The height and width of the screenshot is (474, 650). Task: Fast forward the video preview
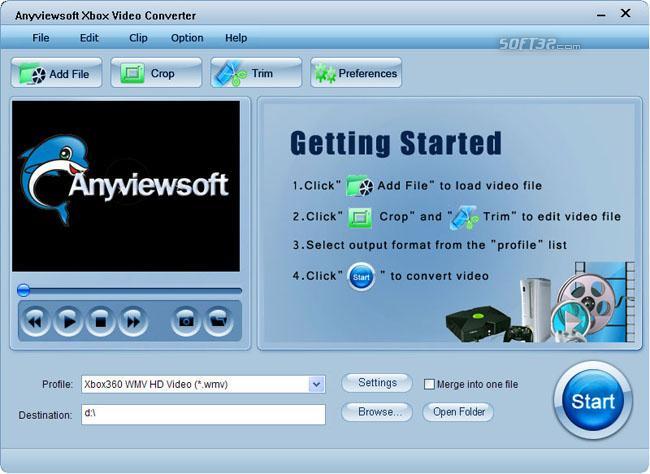133,321
